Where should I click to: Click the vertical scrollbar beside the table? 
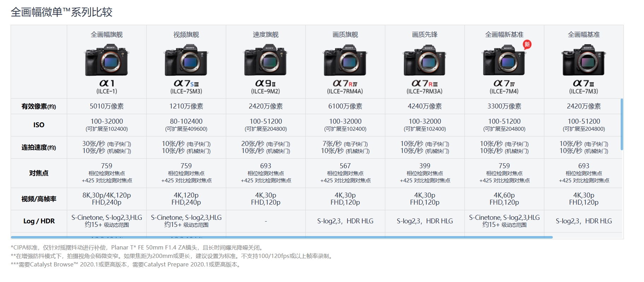(x=622, y=124)
